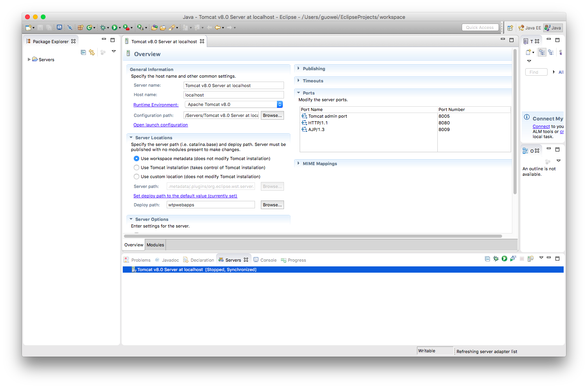Click the Host name input field

(x=234, y=95)
